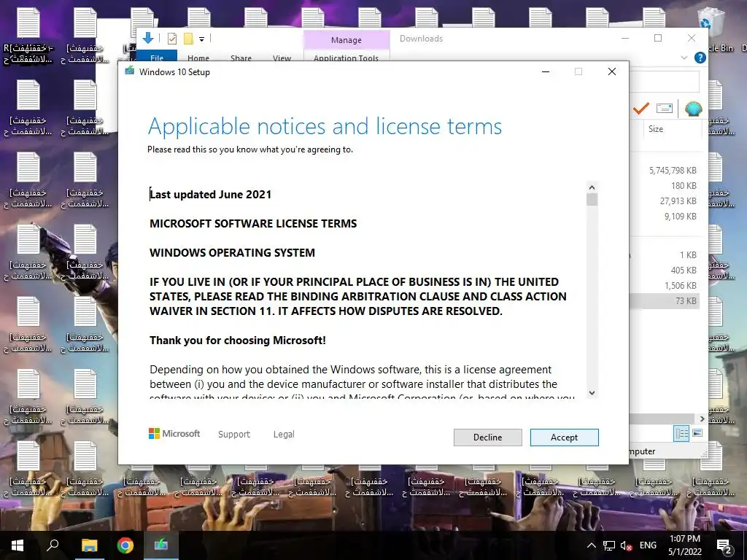
Task: Accept the Windows 10 license terms
Action: (564, 437)
